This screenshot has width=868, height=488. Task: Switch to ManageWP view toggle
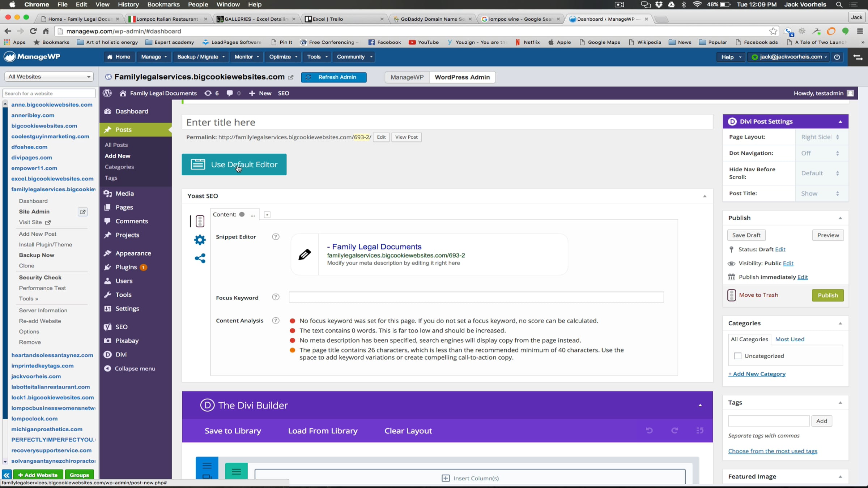point(407,77)
